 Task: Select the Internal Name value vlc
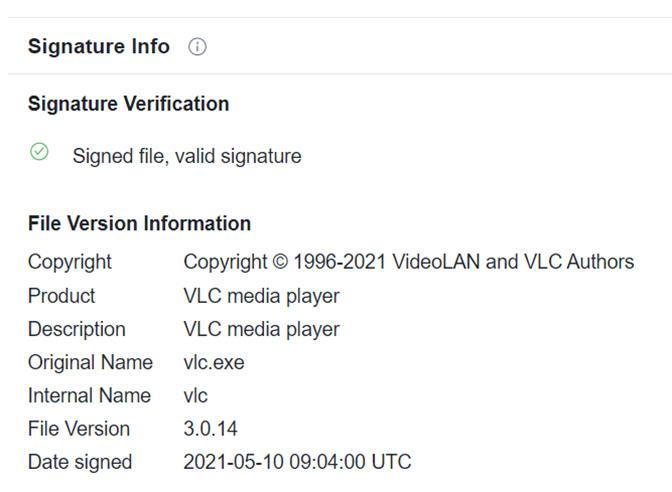tap(196, 395)
